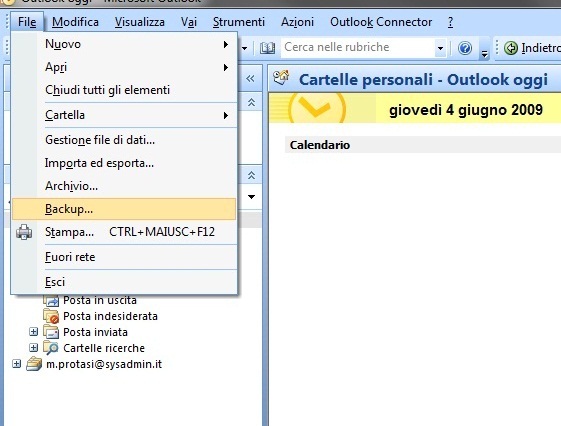Viewport: 561px width, 426px height.
Task: Expand the Posta inviata folder tree
Action: (33, 332)
